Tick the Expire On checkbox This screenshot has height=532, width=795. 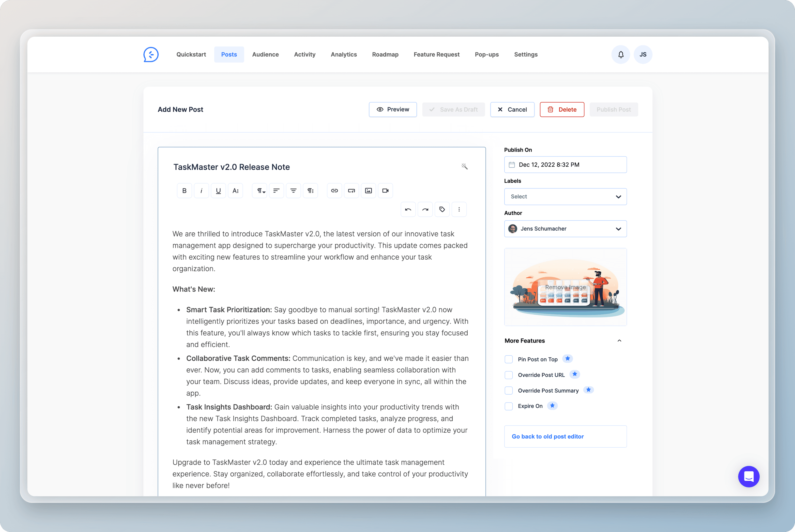pyautogui.click(x=508, y=406)
